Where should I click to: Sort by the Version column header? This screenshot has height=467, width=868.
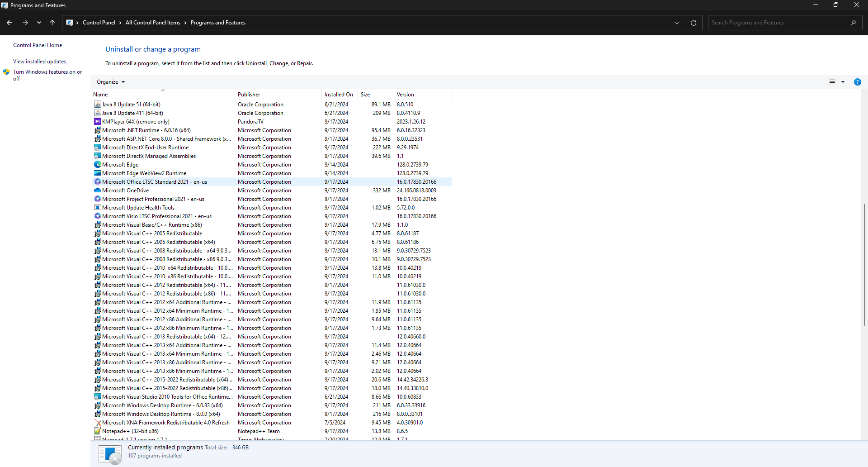coord(422,95)
